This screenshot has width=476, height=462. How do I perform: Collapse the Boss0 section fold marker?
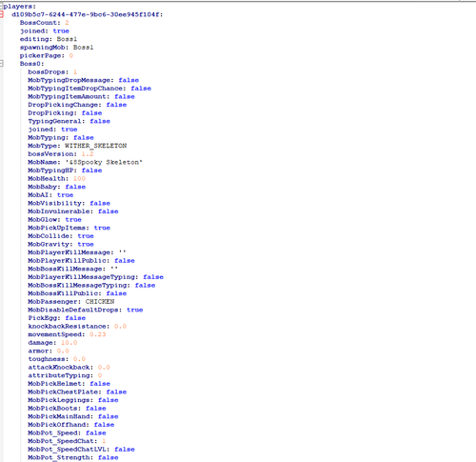(1, 64)
